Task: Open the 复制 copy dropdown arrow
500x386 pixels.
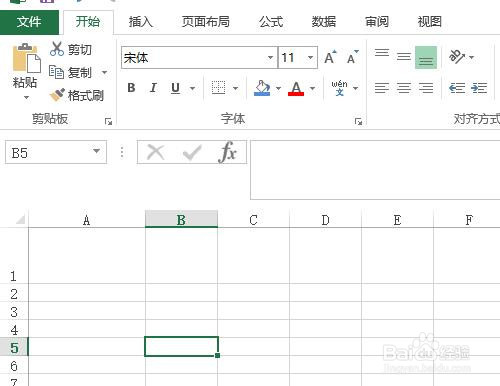Action: (x=104, y=72)
